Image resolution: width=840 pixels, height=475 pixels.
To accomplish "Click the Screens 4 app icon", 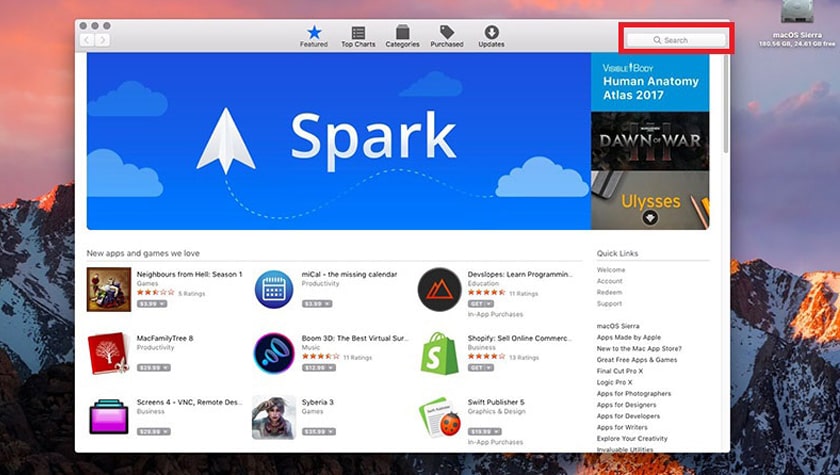I will 109,417.
